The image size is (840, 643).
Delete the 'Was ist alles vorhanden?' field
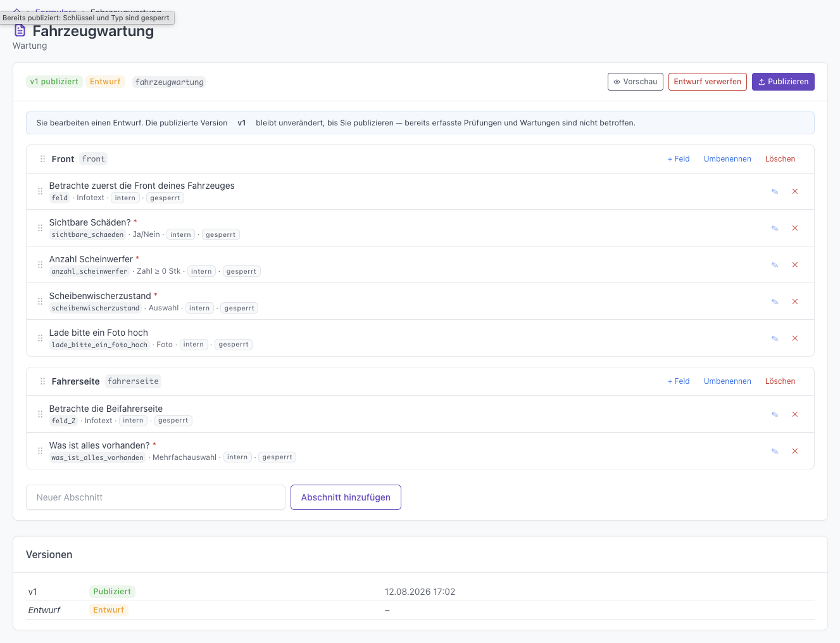[795, 451]
